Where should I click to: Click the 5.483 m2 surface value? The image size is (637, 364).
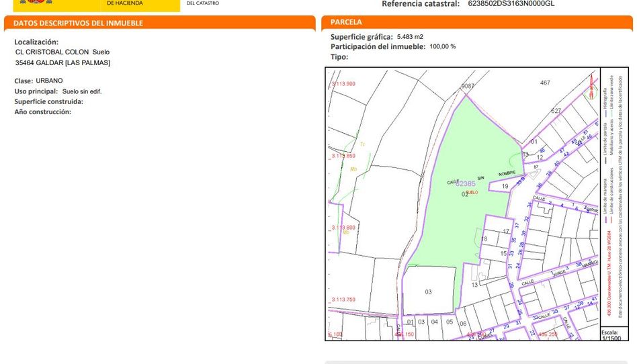[x=410, y=37]
